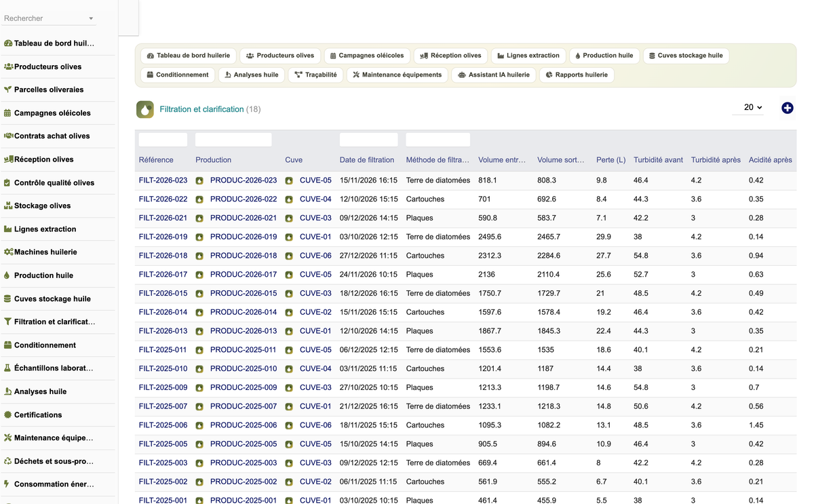Open the Production huile top tab

coord(604,56)
